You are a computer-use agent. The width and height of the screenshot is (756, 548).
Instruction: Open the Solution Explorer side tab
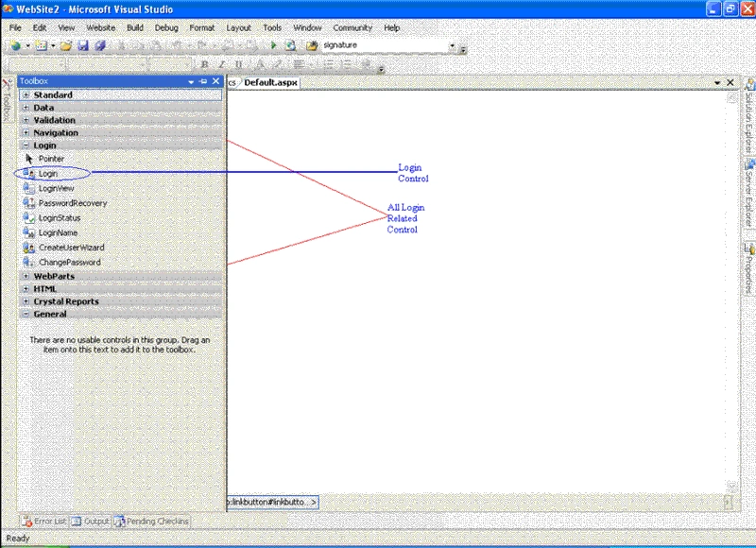coord(748,116)
